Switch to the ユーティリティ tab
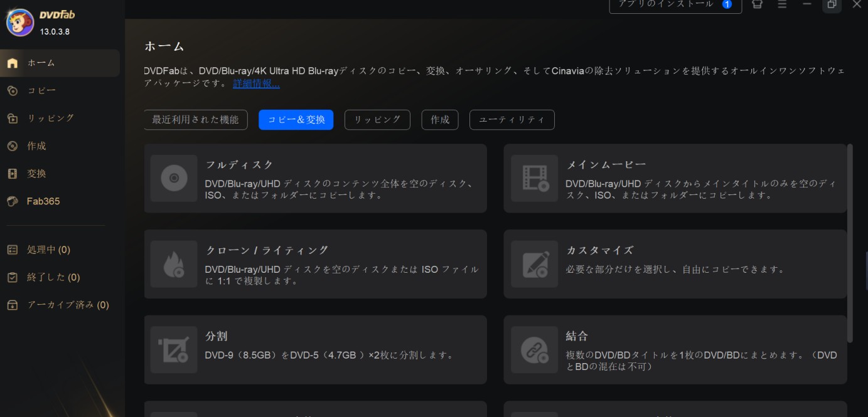This screenshot has height=417, width=868. point(512,120)
